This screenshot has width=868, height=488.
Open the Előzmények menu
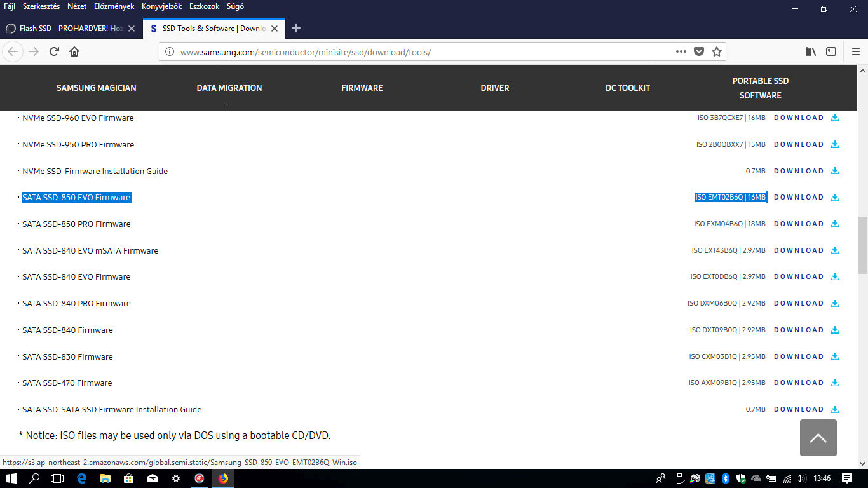(x=113, y=6)
